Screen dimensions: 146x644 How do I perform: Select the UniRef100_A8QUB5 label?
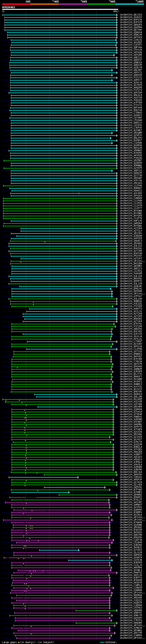[131, 623]
